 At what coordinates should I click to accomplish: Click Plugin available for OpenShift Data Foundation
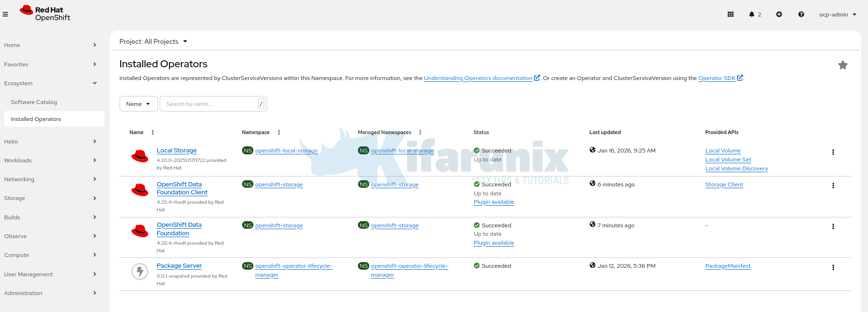pos(494,243)
